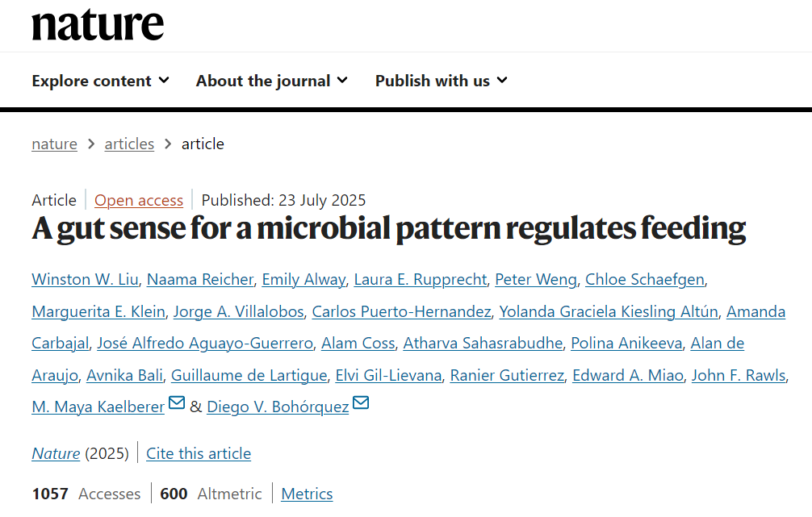This screenshot has height=517, width=812.
Task: Open M. Maya Kaelberer author link
Action: [98, 407]
